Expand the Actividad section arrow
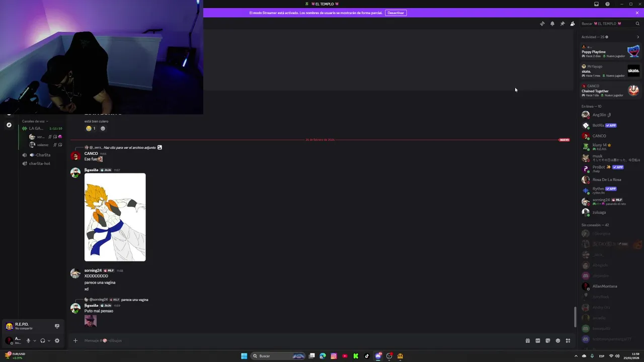This screenshot has height=362, width=644. click(638, 37)
